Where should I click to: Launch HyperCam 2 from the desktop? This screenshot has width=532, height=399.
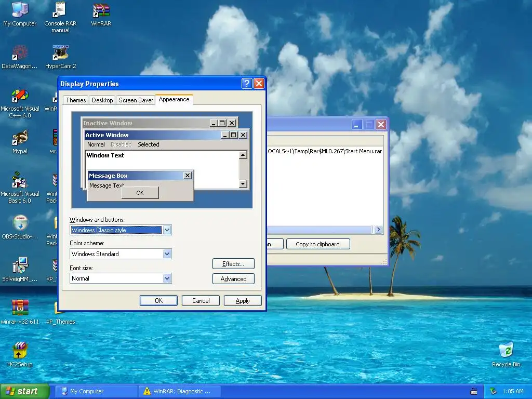60,57
